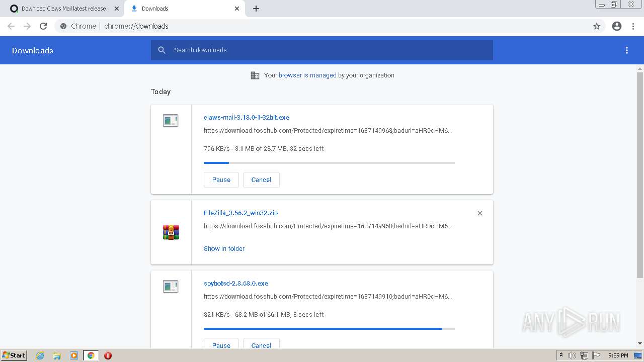Click the browser forward arrow

(27, 26)
